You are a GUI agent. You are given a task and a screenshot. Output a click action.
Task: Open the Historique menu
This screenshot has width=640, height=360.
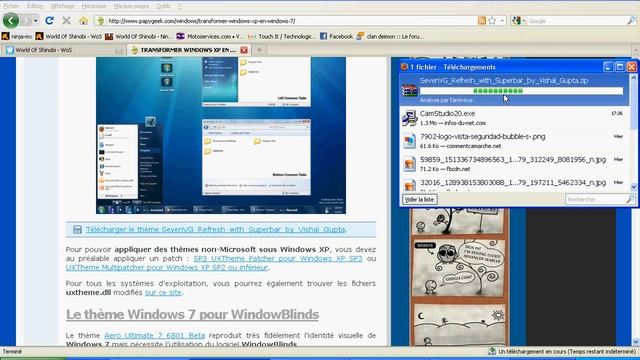[94, 6]
